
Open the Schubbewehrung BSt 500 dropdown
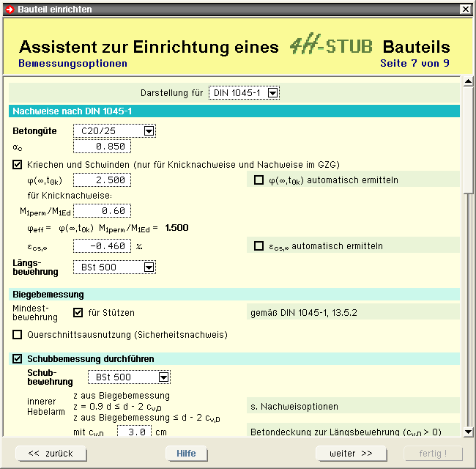(x=163, y=377)
